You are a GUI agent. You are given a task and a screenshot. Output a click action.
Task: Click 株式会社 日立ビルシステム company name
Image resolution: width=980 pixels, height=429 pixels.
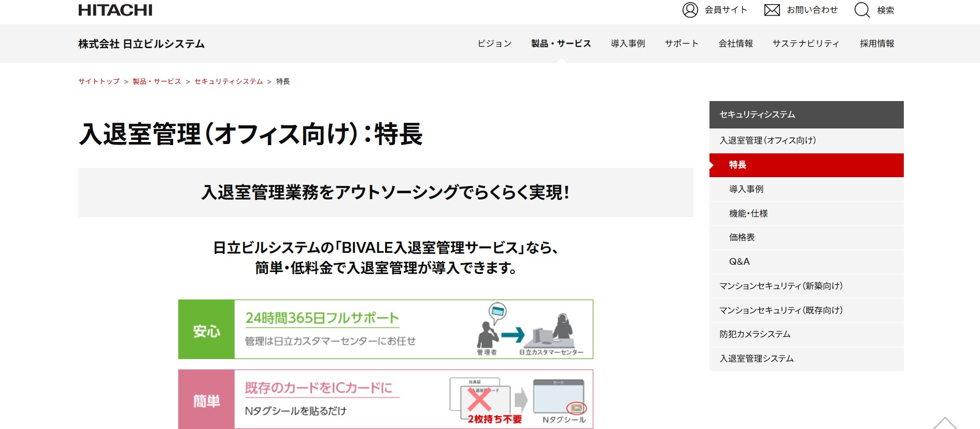pos(141,44)
